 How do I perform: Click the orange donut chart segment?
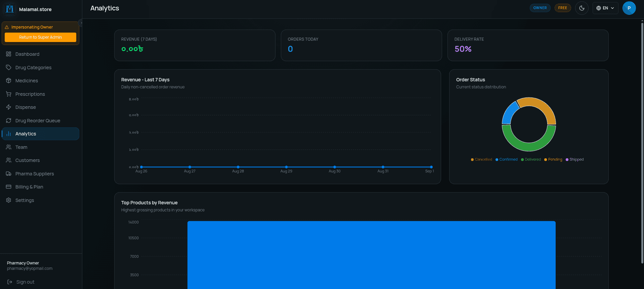543,106
